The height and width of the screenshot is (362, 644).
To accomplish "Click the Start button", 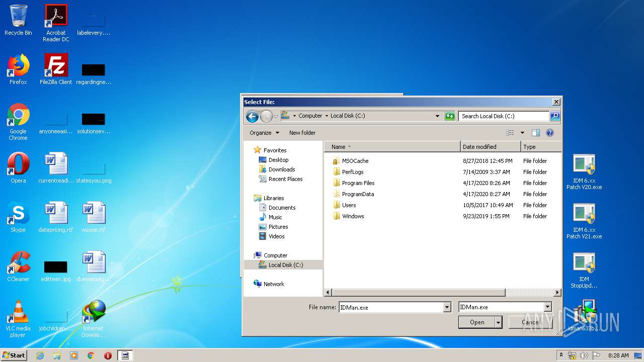I will [x=14, y=355].
